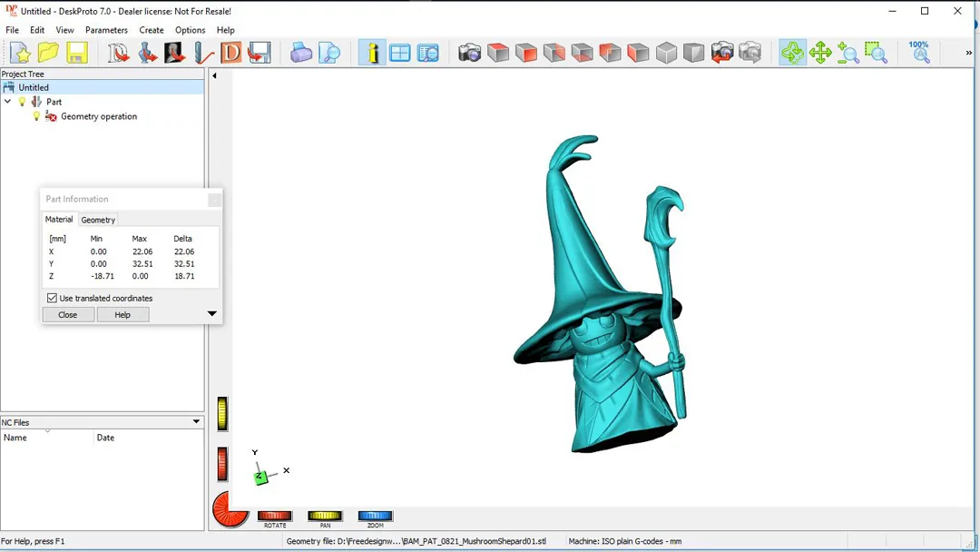The image size is (980, 552).
Task: Load geometry file using the blue vase icon
Action: 147,54
